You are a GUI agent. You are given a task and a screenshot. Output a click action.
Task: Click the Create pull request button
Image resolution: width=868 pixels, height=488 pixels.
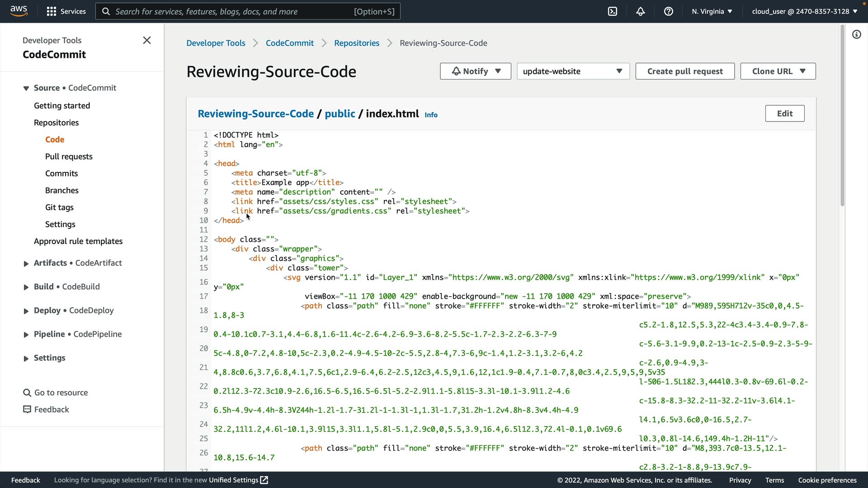(x=684, y=71)
